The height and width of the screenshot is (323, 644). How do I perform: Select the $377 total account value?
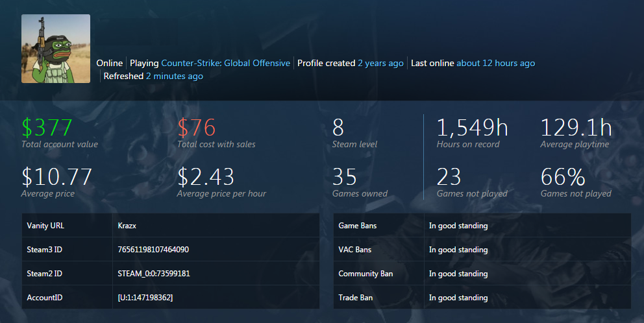coord(47,128)
